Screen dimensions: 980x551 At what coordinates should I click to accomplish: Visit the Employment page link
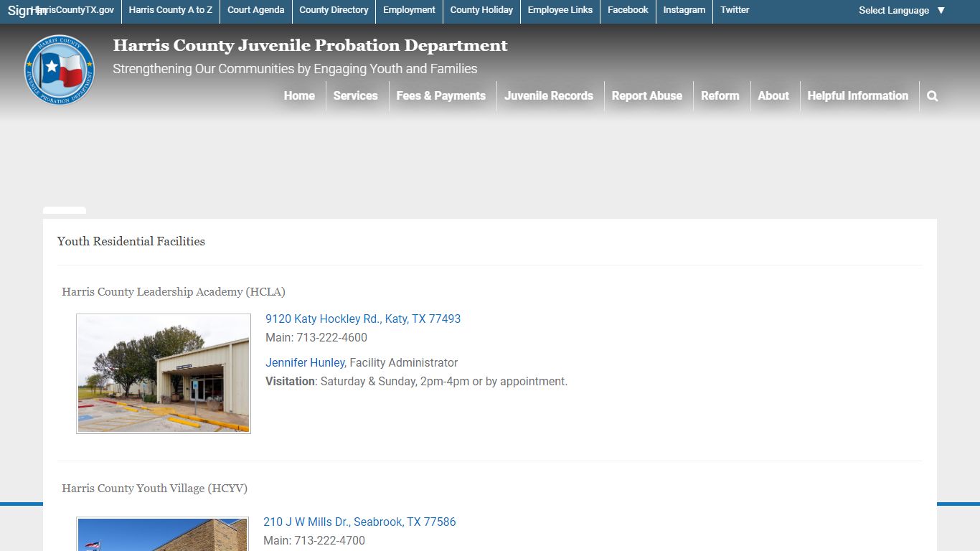[x=409, y=10]
